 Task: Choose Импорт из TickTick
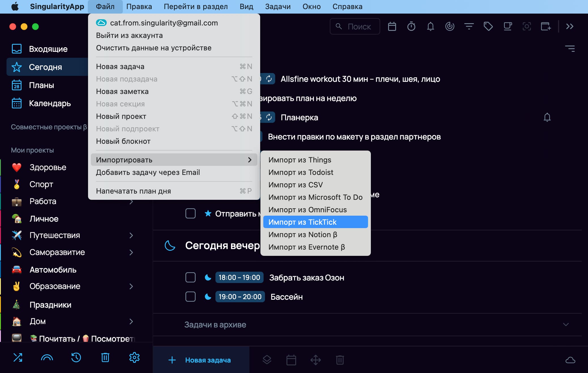315,222
